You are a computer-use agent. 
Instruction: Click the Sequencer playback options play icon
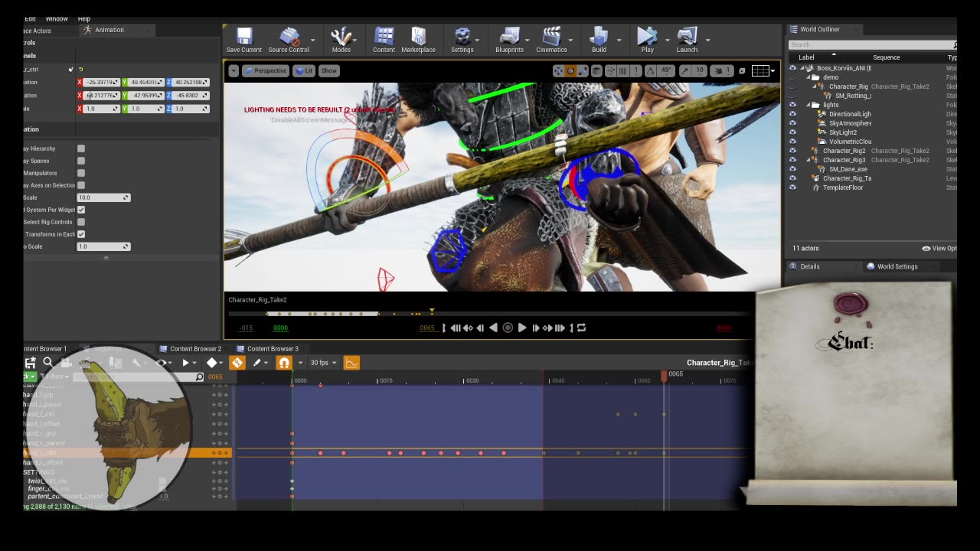pyautogui.click(x=185, y=363)
